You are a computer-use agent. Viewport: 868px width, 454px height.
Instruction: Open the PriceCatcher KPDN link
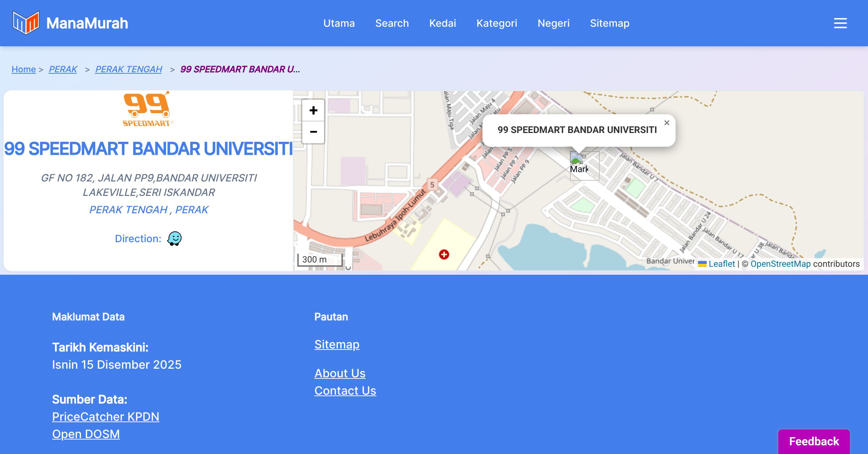click(x=106, y=416)
